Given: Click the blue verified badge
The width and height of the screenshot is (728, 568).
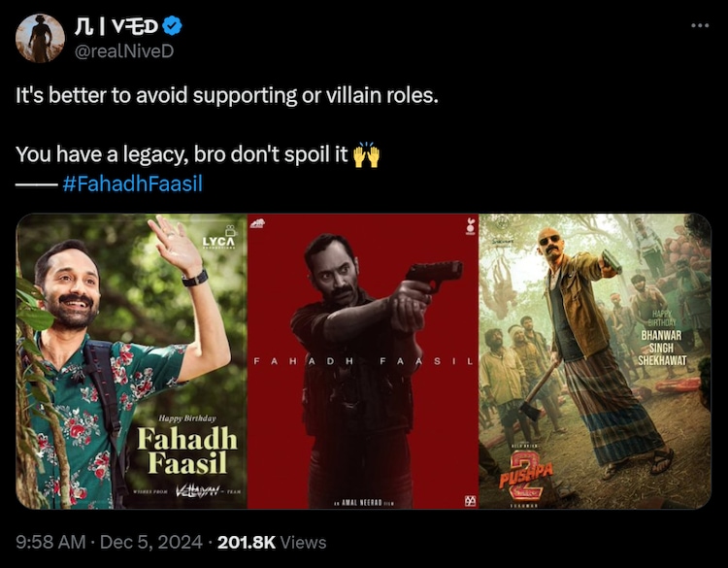Looking at the screenshot, I should [x=173, y=26].
